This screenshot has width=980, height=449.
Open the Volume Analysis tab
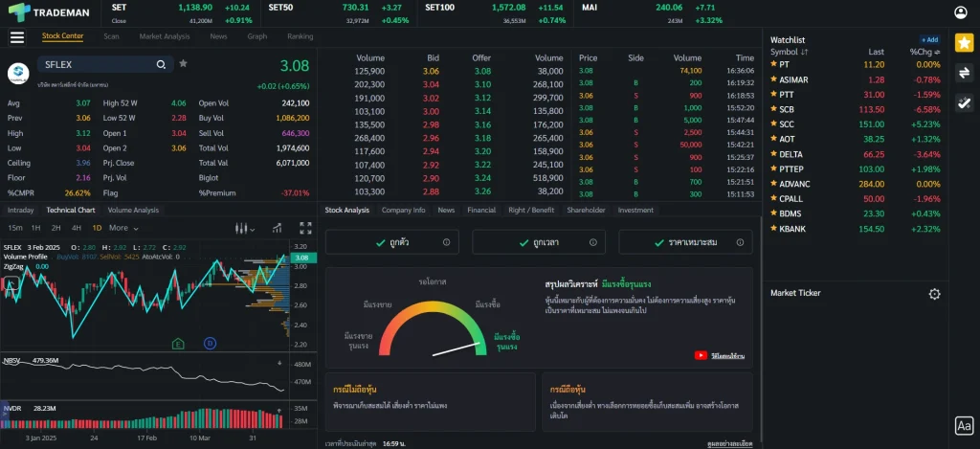click(133, 210)
